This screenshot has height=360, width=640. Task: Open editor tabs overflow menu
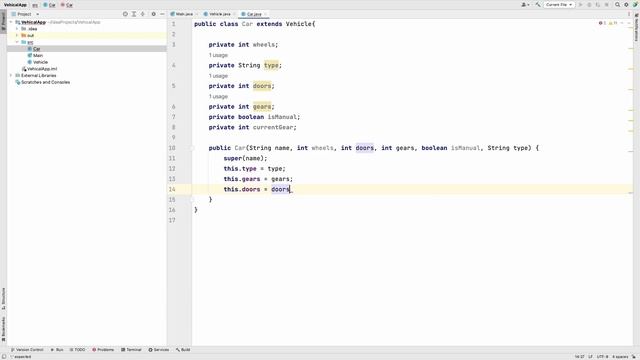click(x=629, y=14)
